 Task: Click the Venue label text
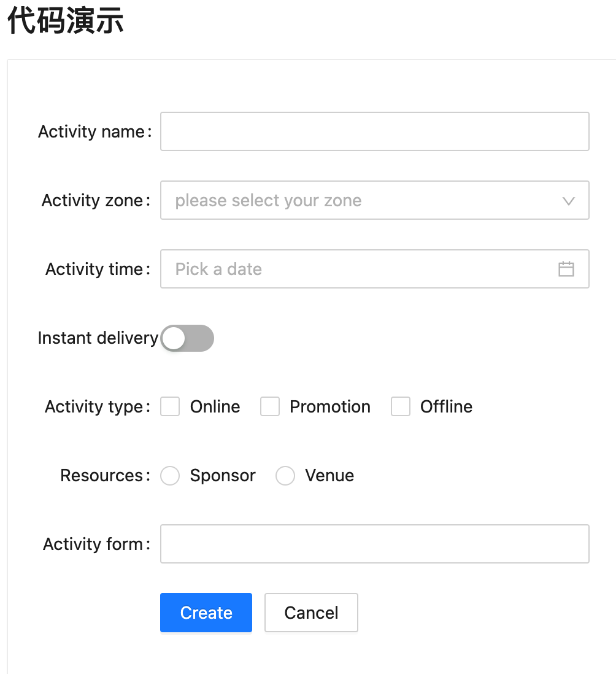point(329,475)
